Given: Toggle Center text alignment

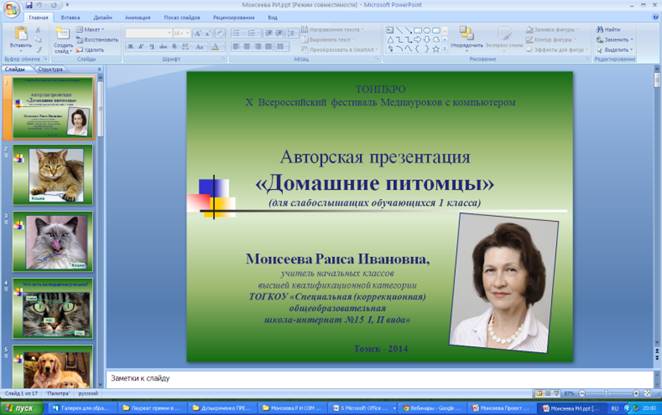Looking at the screenshot, I should 247,46.
